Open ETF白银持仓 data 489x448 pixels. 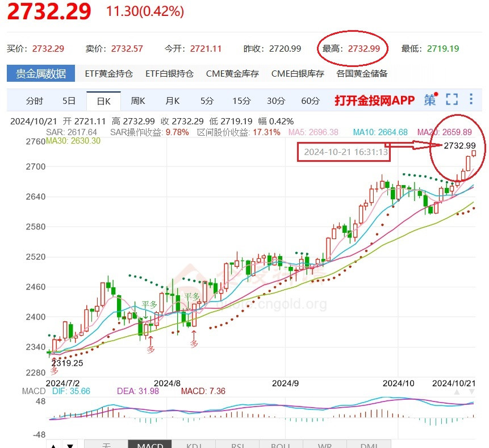[169, 74]
